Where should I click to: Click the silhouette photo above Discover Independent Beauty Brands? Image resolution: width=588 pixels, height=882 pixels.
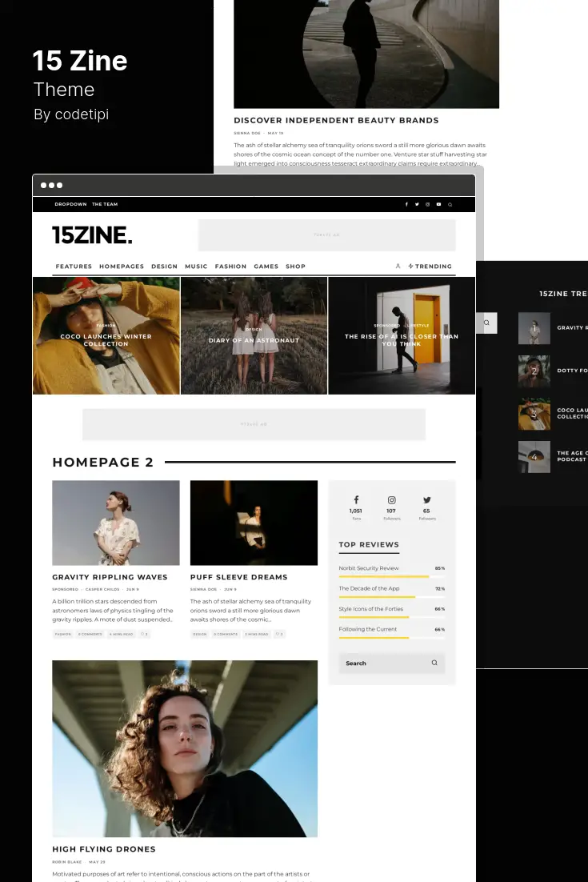tap(366, 54)
